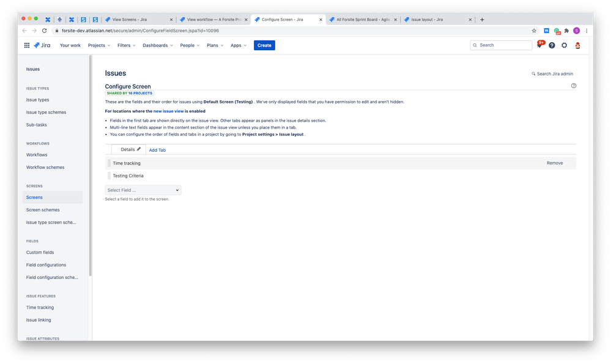The width and height of the screenshot is (611, 364).
Task: Expand the Filters dropdown menu
Action: click(127, 46)
